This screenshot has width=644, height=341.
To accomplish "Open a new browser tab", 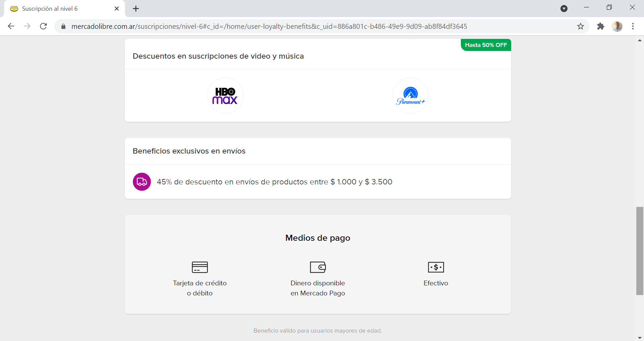I will 136,9.
